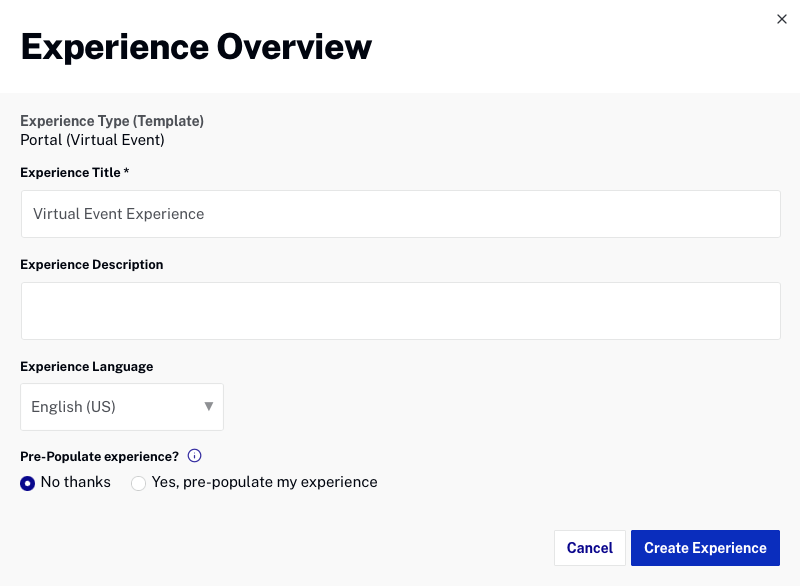Close the Experience Overview dialog
This screenshot has width=800, height=586.
click(x=782, y=19)
